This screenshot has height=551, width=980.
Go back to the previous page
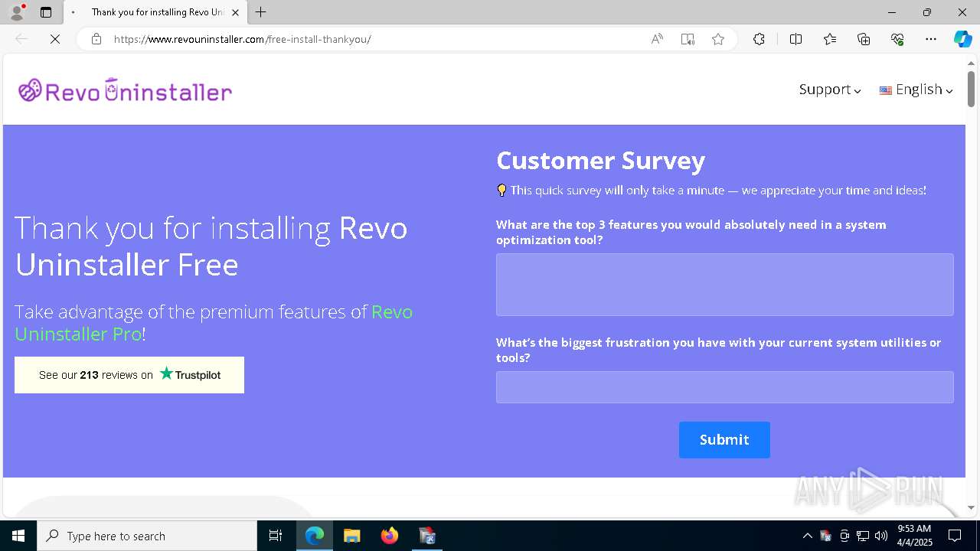pos(21,39)
